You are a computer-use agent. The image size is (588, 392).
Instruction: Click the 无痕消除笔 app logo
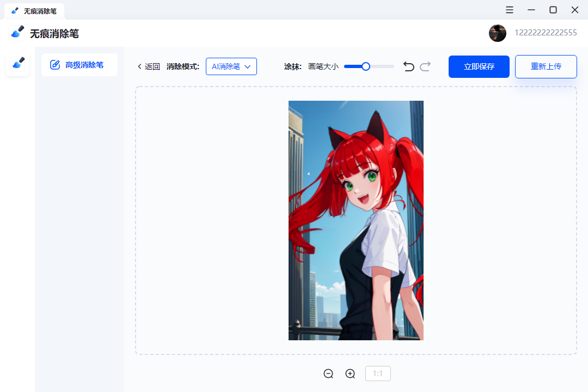[17, 33]
